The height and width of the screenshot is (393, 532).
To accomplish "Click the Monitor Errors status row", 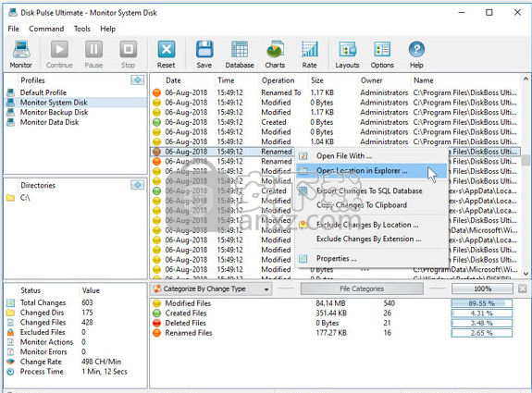I will pyautogui.click(x=75, y=351).
